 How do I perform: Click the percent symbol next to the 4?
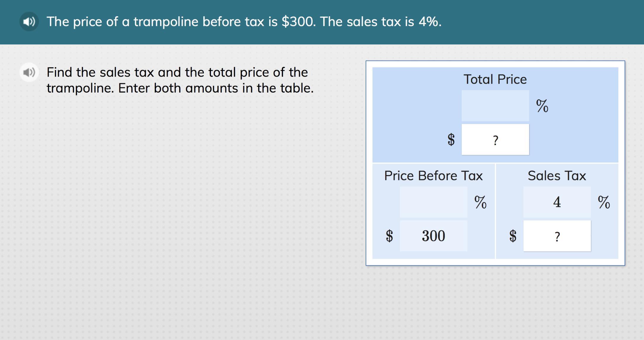tap(604, 202)
